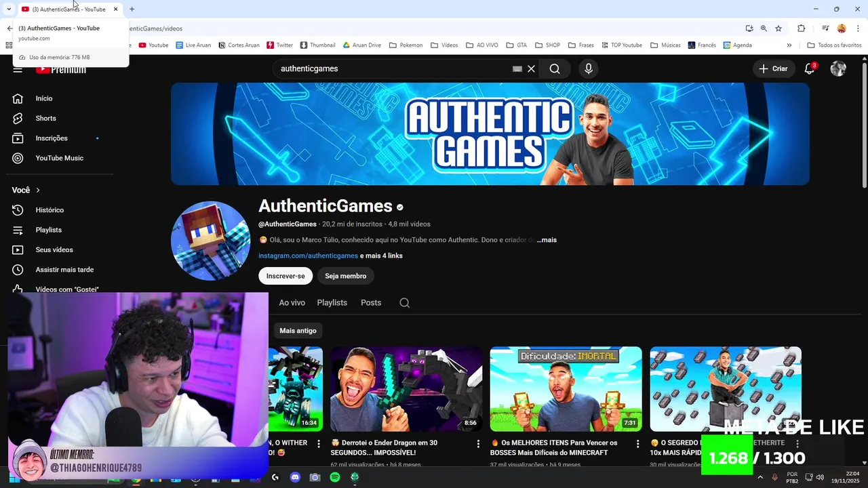Screen dimensions: 868x488
Task: Click the authenticgames search input field
Action: (x=393, y=68)
